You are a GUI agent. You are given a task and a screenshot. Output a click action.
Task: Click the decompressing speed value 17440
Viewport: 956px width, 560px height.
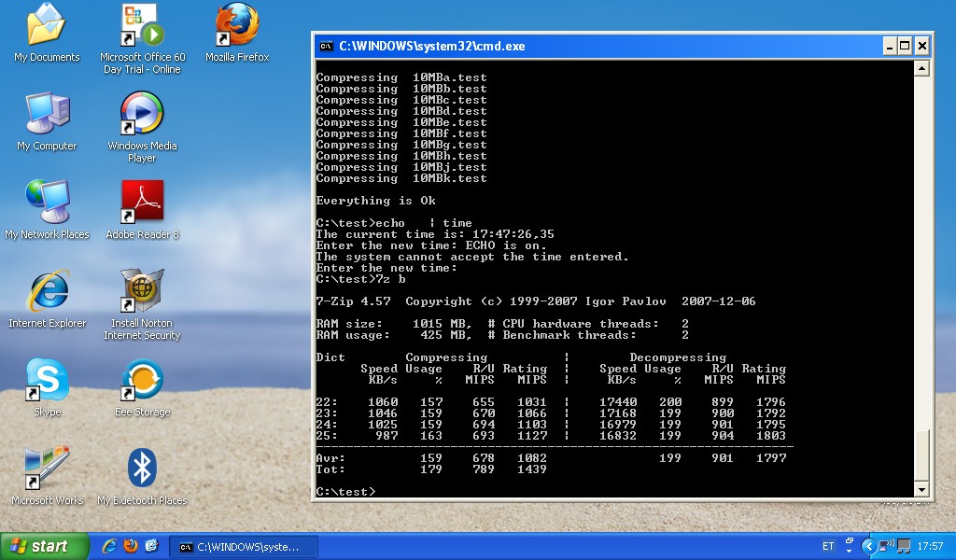(x=618, y=402)
